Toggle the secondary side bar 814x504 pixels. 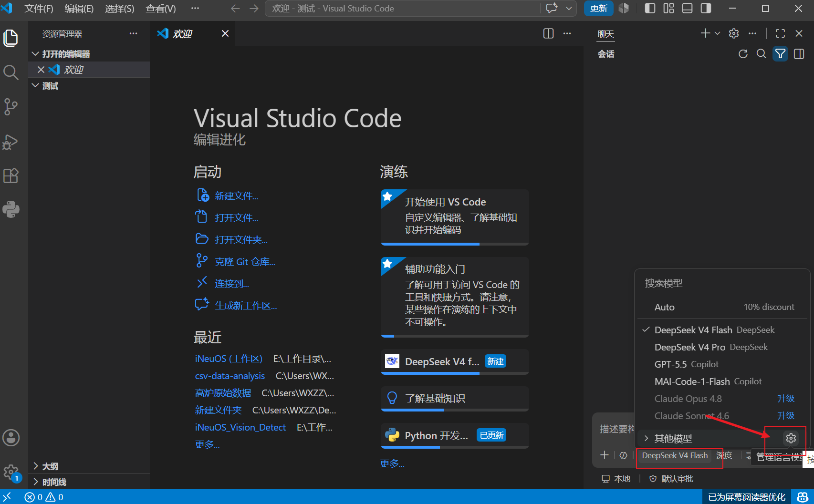click(706, 8)
